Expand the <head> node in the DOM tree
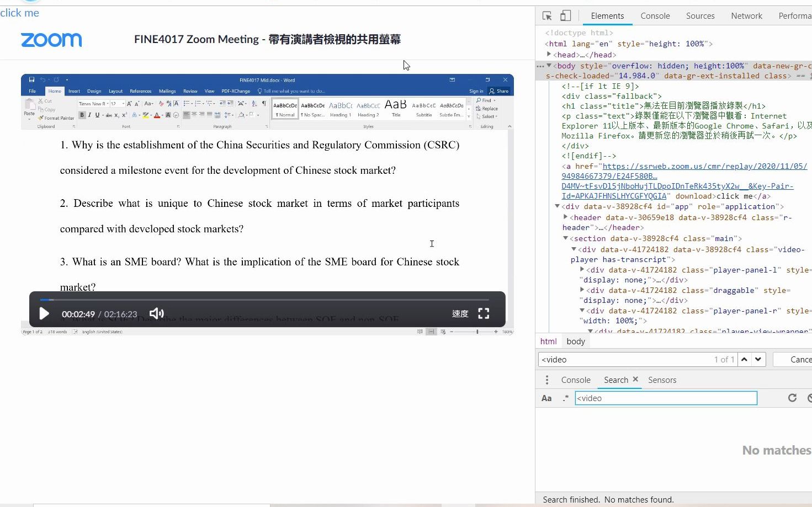The height and width of the screenshot is (507, 812). click(x=549, y=54)
